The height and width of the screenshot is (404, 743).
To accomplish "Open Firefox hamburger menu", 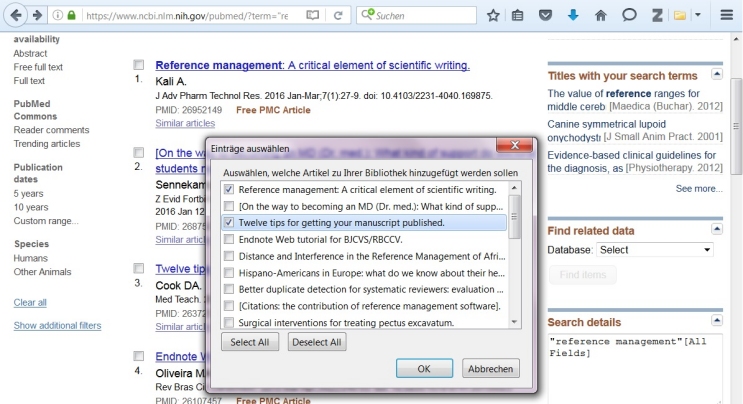I will pos(726,15).
